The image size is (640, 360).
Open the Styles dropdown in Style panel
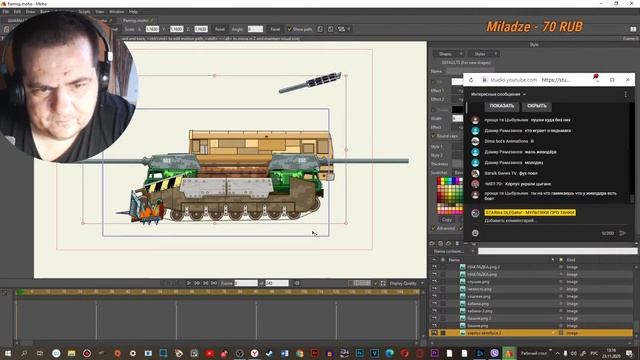[x=483, y=54]
